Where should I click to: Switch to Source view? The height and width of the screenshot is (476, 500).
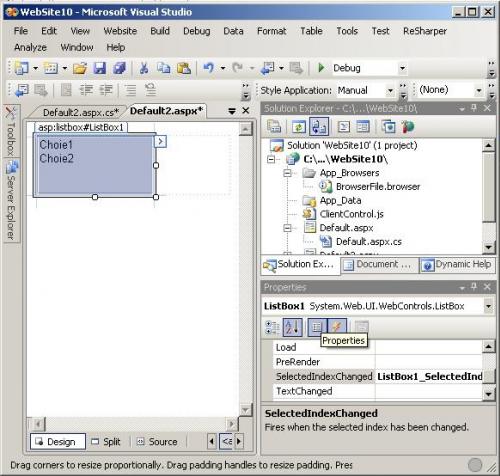(157, 442)
